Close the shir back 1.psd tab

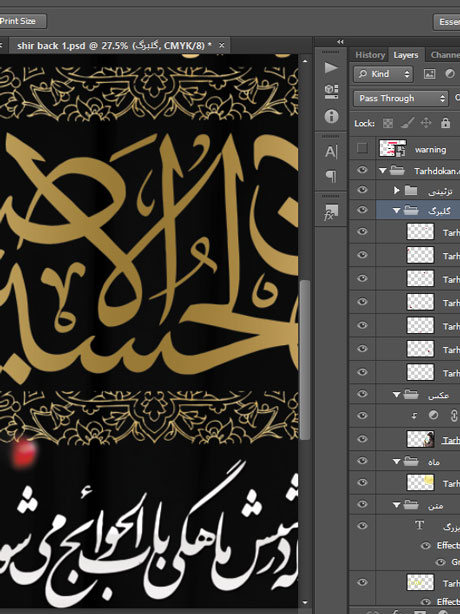pos(222,45)
